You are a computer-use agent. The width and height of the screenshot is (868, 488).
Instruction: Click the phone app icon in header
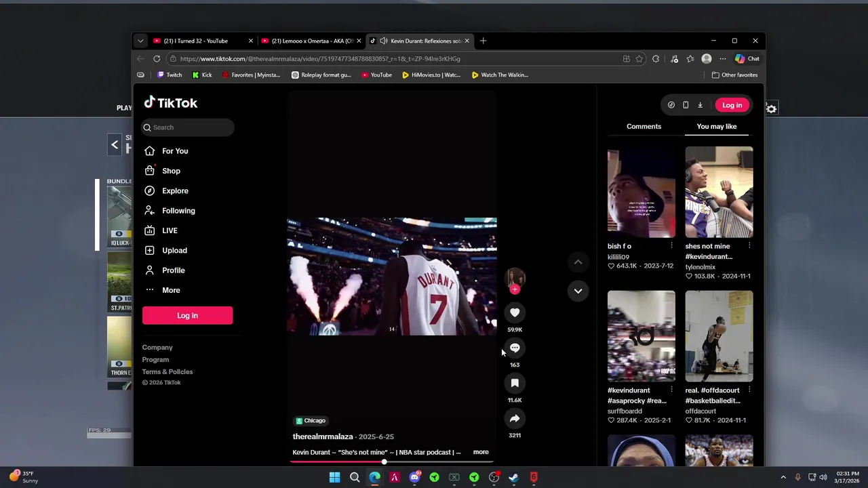pyautogui.click(x=686, y=105)
